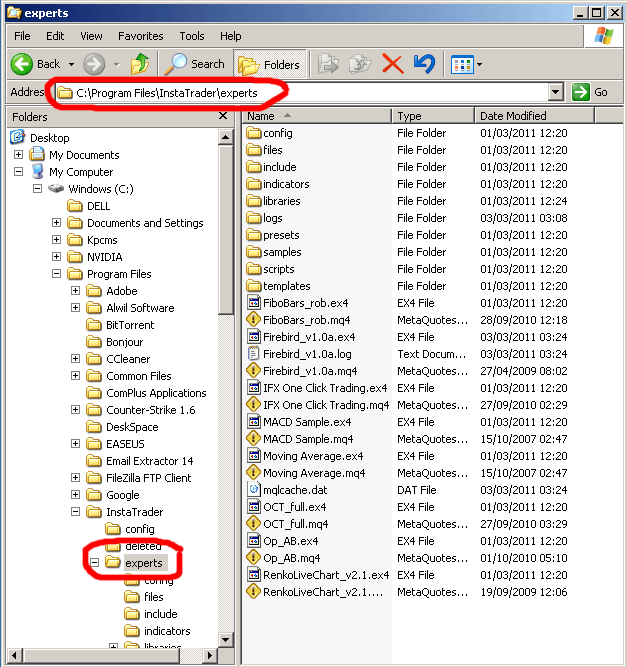This screenshot has width=627, height=667.
Task: Click the blue Undo arrow icon
Action: [x=424, y=64]
